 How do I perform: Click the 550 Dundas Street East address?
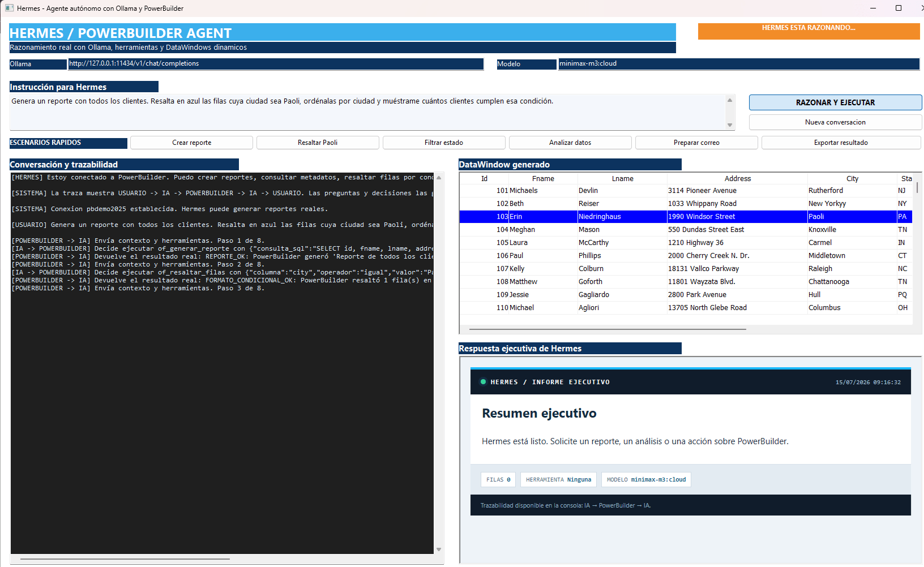706,230
